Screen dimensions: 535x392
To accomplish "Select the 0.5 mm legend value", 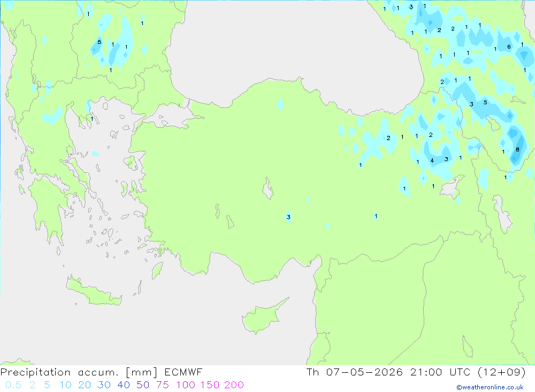I will pyautogui.click(x=13, y=385).
